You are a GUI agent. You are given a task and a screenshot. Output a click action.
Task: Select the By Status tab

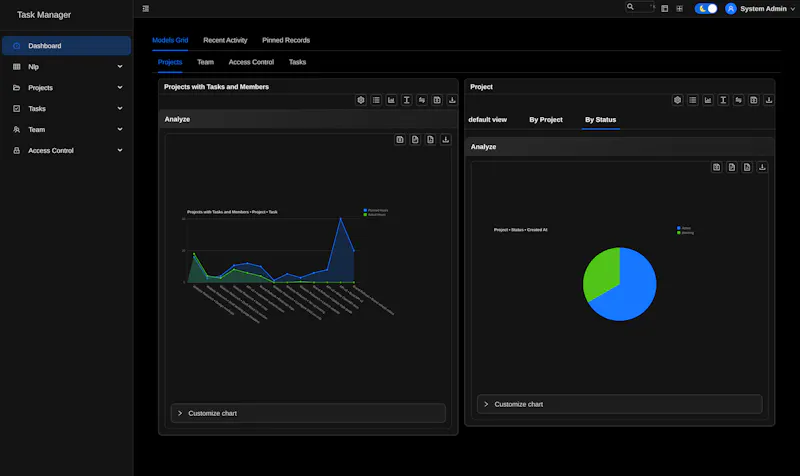601,120
